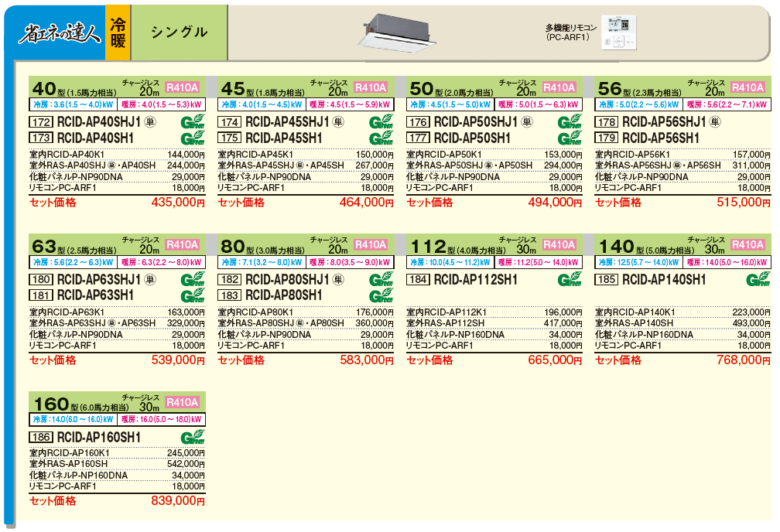
Task: Select the R410A badge on the 50型 card
Action: 559,87
